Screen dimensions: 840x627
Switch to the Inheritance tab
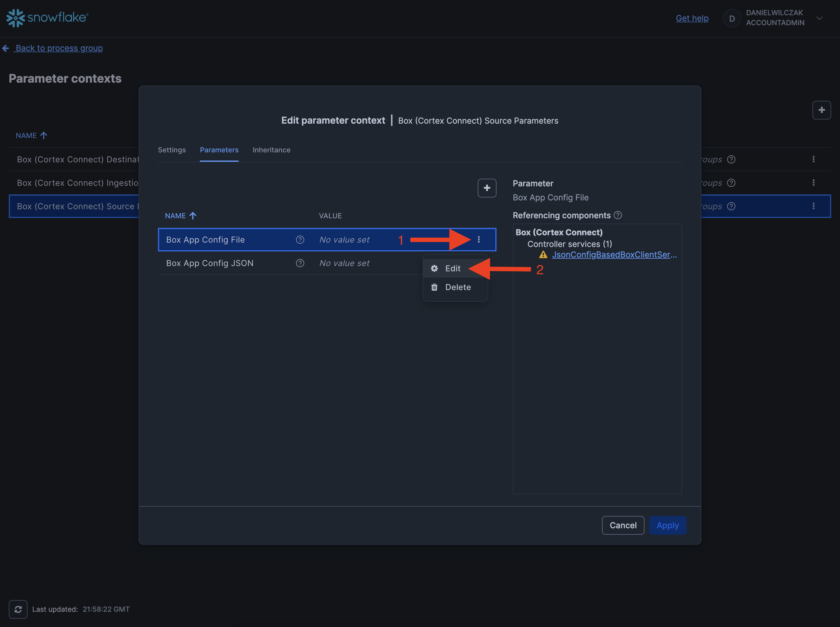pos(271,150)
